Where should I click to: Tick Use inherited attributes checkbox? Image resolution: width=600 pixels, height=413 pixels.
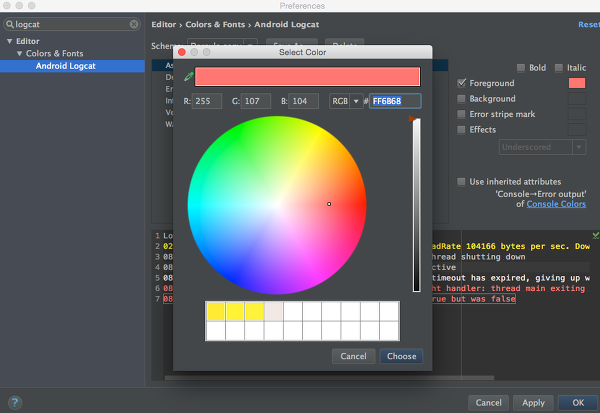pyautogui.click(x=461, y=181)
